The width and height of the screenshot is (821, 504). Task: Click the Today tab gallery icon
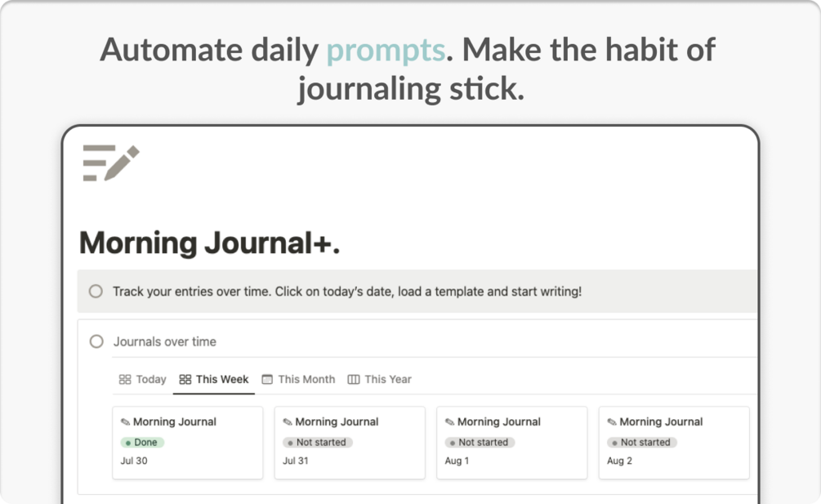click(125, 380)
